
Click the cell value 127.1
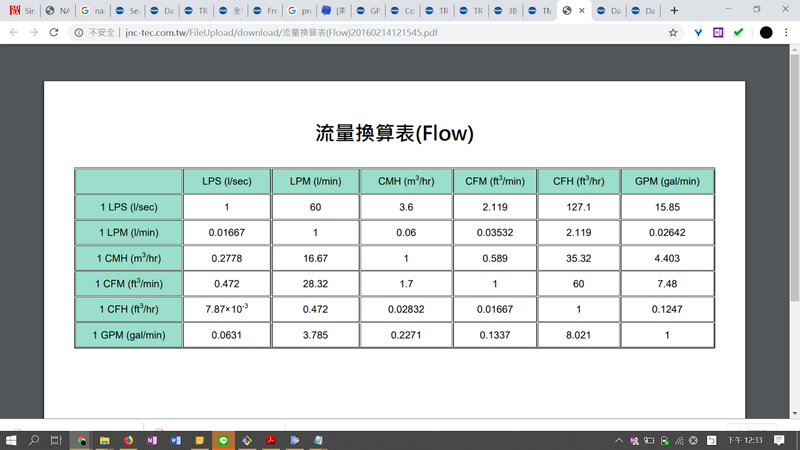[x=579, y=207]
